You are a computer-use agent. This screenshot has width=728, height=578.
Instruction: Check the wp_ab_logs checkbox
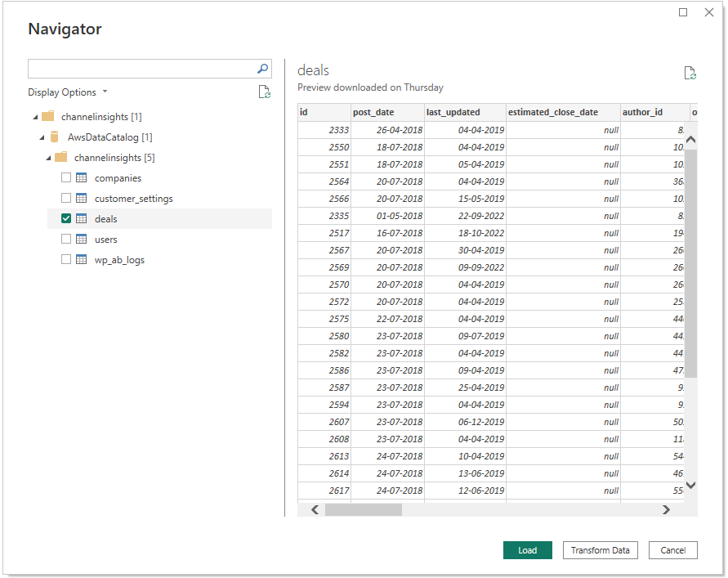(x=66, y=259)
